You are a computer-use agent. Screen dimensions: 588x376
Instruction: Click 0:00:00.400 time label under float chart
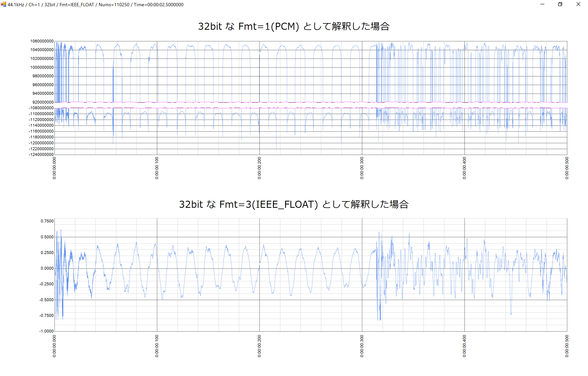(x=464, y=346)
